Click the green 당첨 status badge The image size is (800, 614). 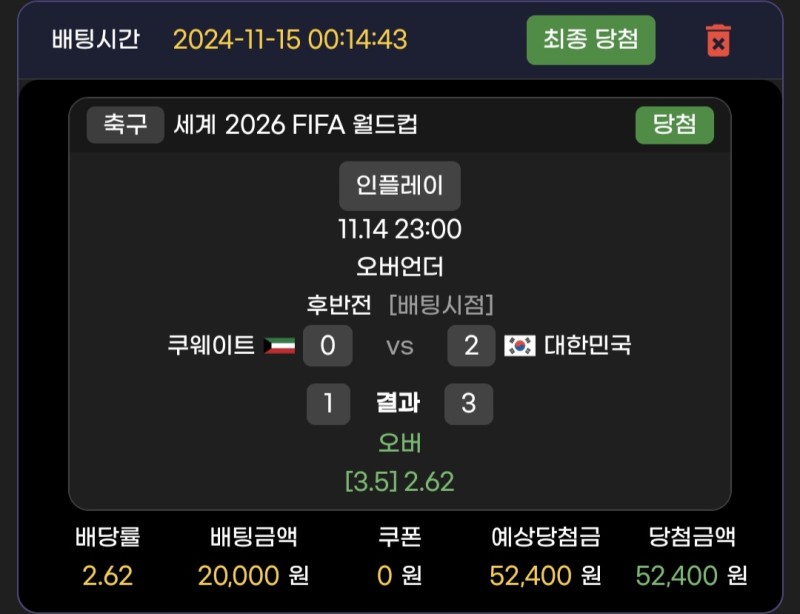click(674, 125)
